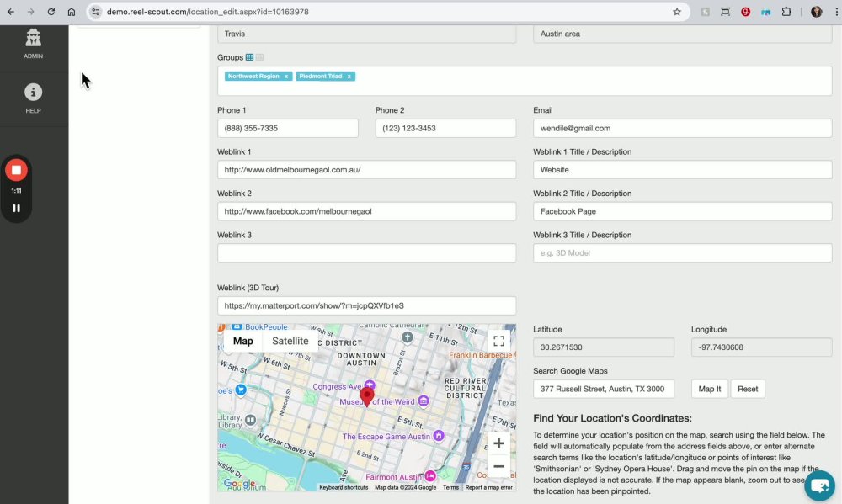Viewport: 842px width, 504px height.
Task: Focus the Search Google Maps field
Action: 603,389
